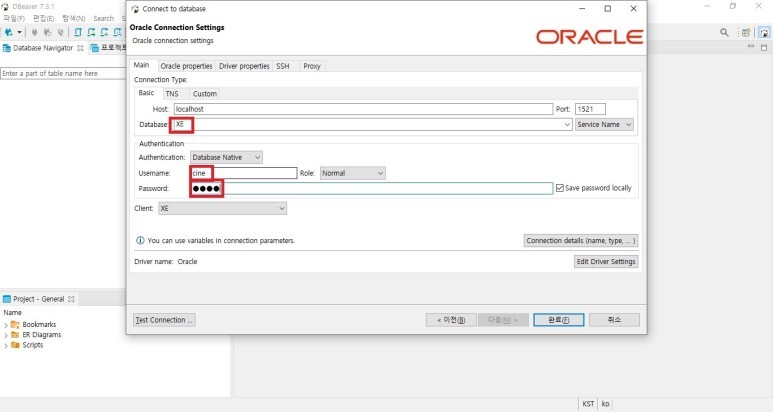Open the Search menu
Image resolution: width=773 pixels, height=412 pixels.
(x=104, y=18)
